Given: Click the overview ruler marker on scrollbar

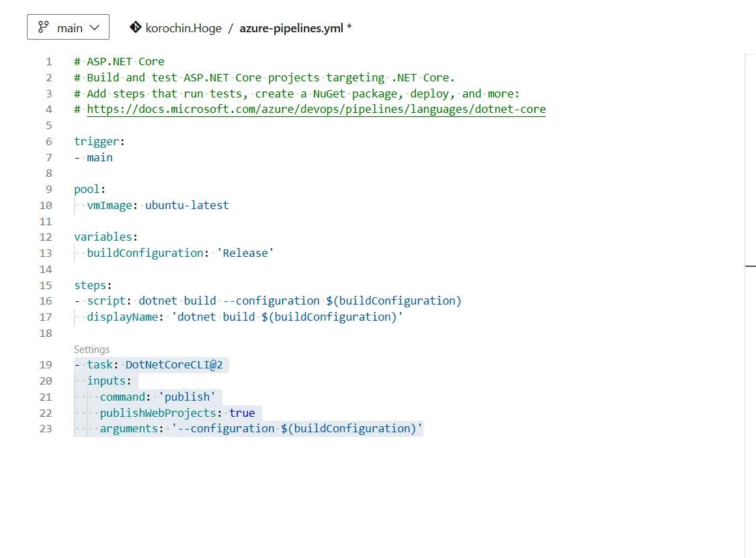Looking at the screenshot, I should (750, 267).
